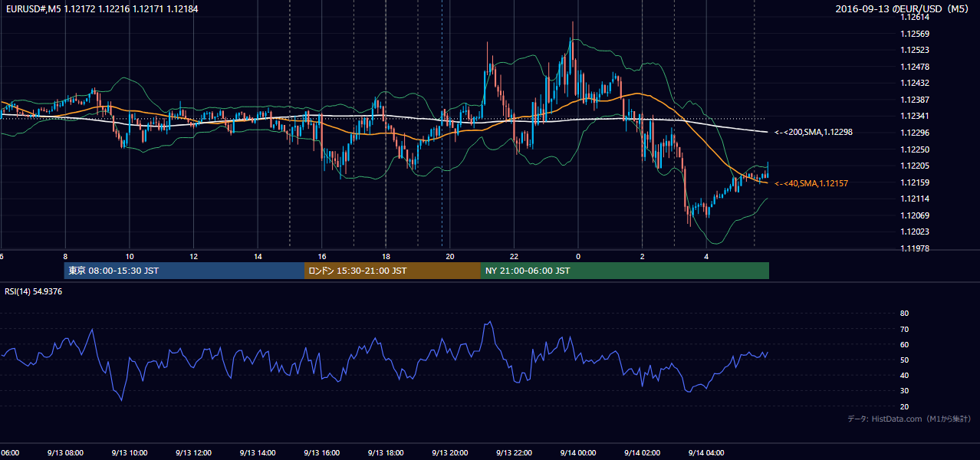Click RSI scale value 60
The image size is (980, 460).
tap(905, 344)
